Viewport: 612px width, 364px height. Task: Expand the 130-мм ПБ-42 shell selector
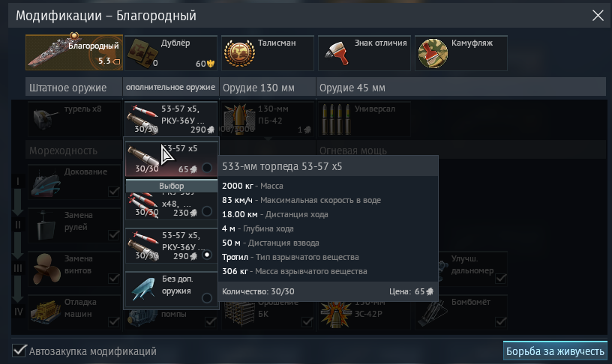tap(267, 118)
